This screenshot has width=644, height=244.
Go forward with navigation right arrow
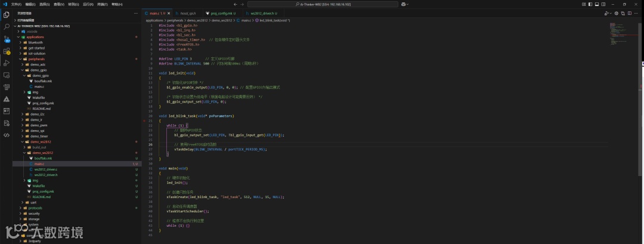pyautogui.click(x=242, y=4)
